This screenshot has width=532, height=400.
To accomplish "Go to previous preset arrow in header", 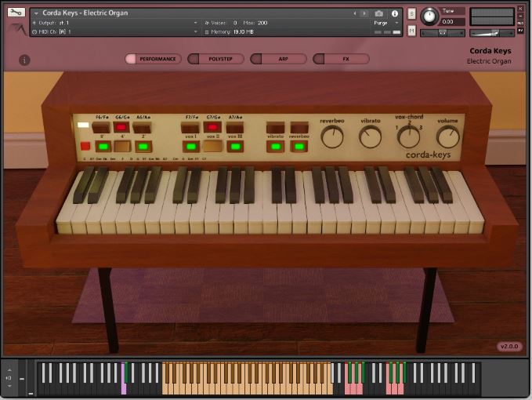I will click(355, 13).
